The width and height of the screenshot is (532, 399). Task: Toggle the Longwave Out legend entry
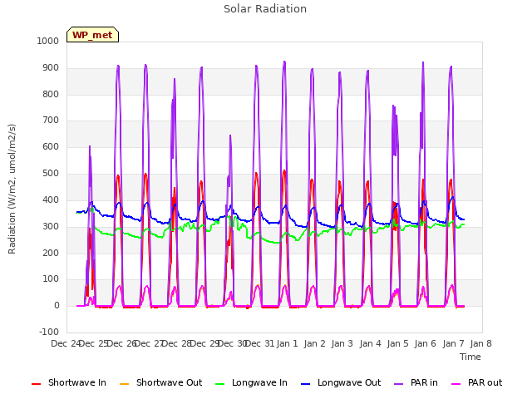pyautogui.click(x=341, y=382)
